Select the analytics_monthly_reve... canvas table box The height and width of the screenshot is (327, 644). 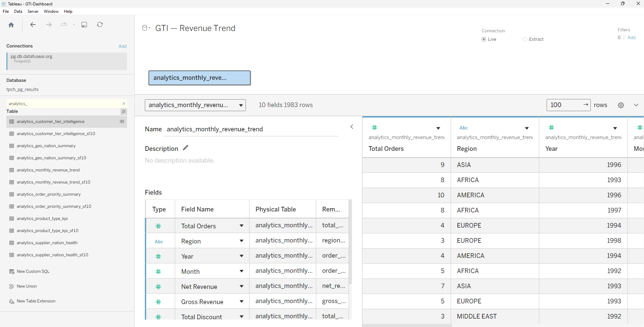[x=199, y=78]
